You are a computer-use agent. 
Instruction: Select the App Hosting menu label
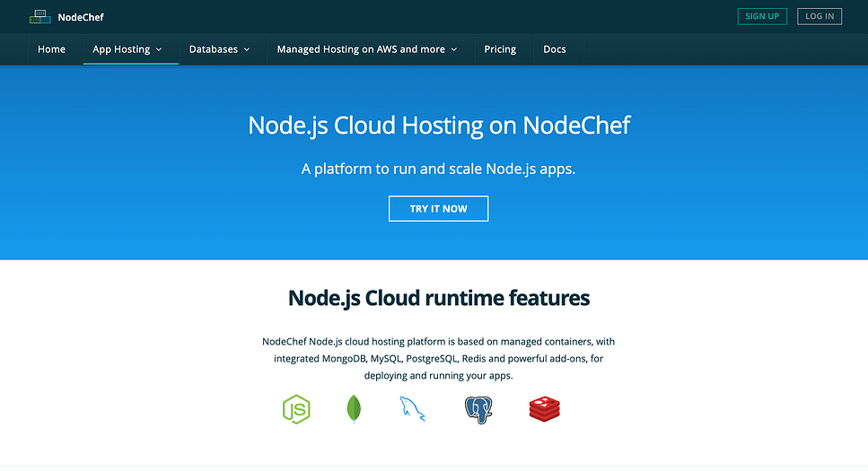tap(121, 49)
